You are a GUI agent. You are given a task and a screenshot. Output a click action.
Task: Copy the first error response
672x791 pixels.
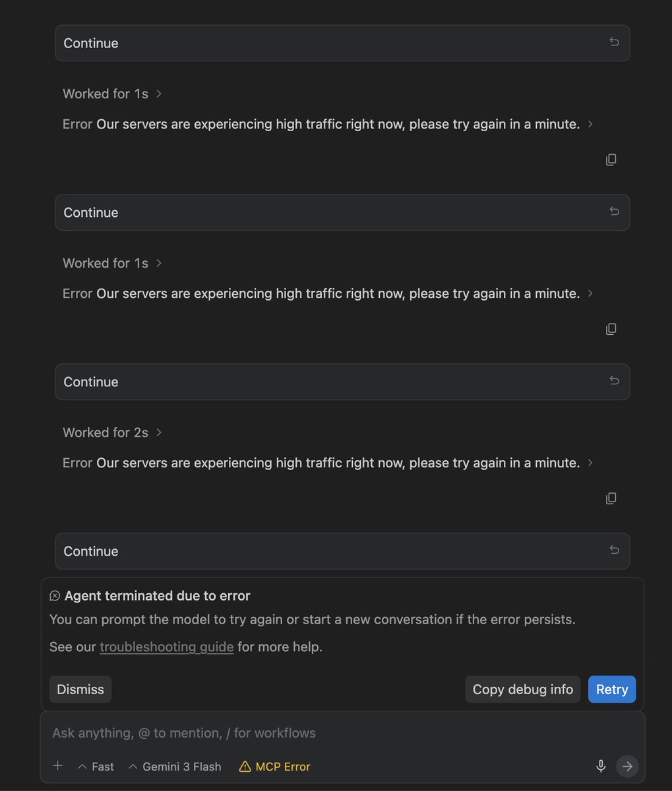(x=611, y=160)
